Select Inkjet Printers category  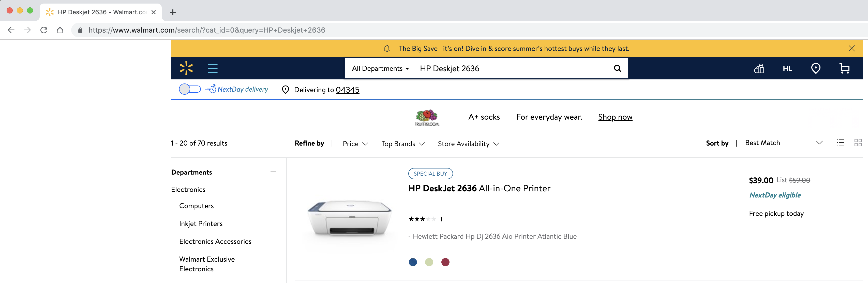(x=201, y=224)
